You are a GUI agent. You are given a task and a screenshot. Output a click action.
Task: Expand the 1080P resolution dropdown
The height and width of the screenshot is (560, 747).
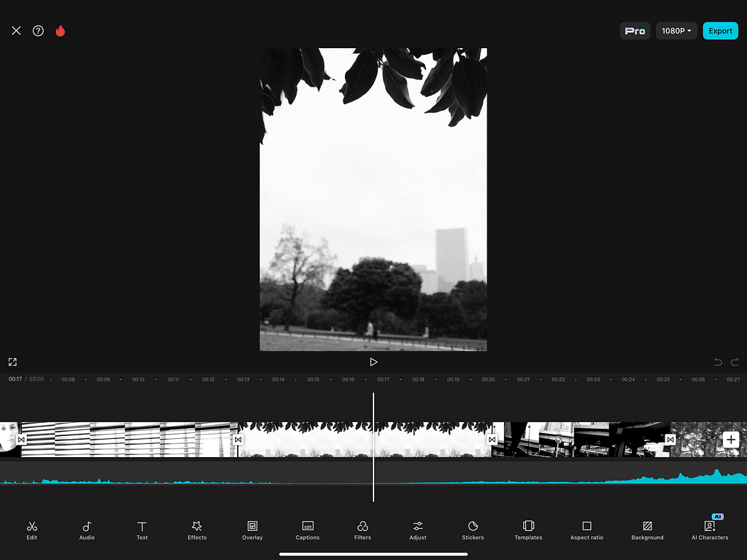(676, 31)
